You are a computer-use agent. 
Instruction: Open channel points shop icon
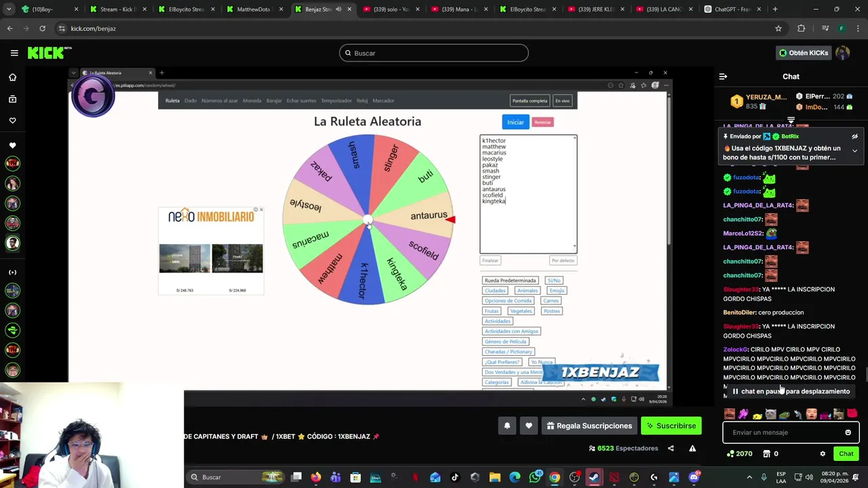(x=767, y=453)
